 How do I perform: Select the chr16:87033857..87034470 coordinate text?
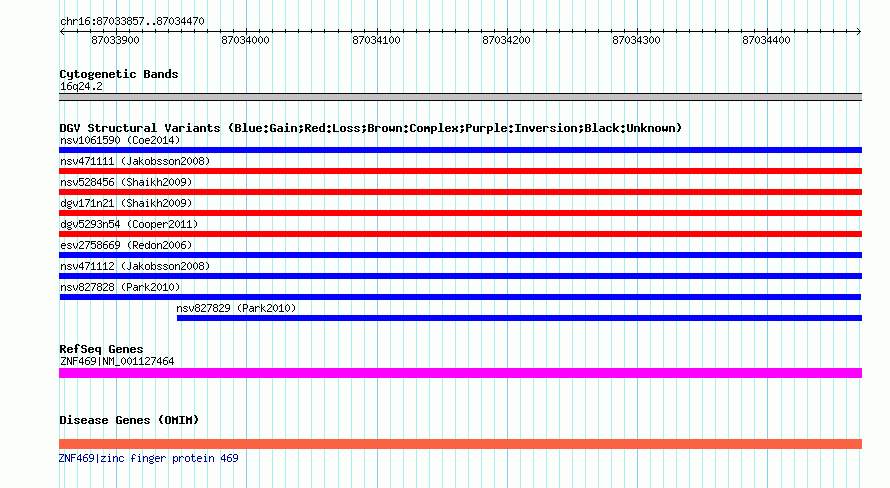coord(132,21)
